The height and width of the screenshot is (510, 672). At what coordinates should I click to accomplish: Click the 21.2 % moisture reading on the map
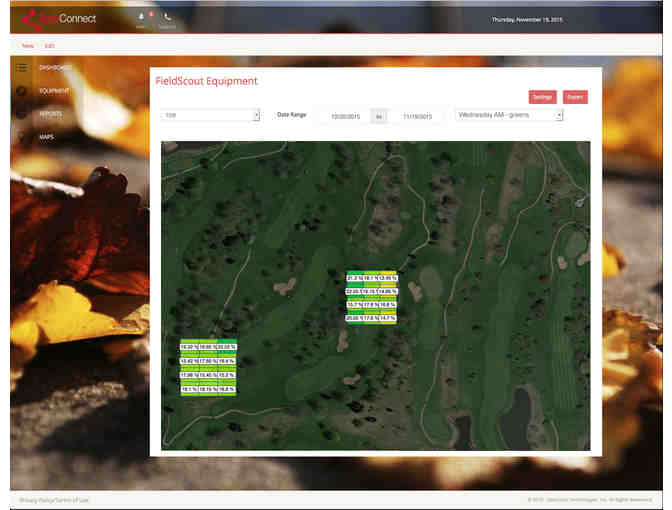coord(354,278)
